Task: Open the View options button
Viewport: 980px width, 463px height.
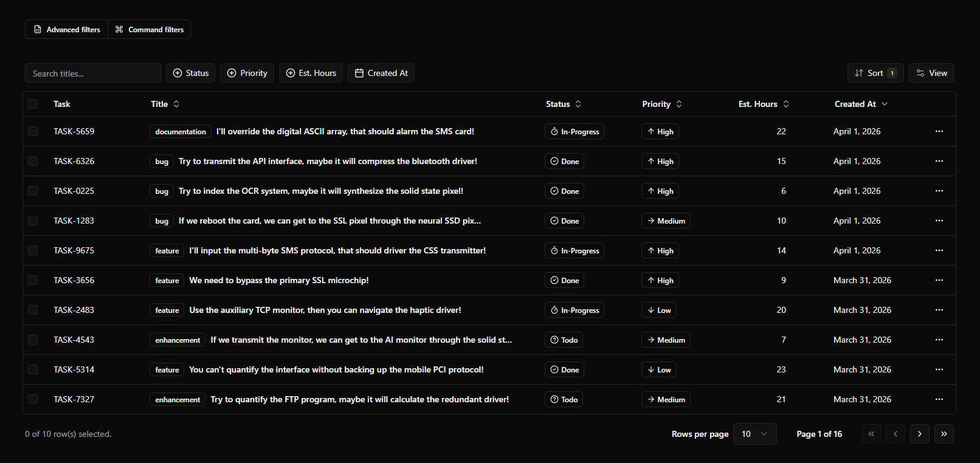Action: (931, 73)
